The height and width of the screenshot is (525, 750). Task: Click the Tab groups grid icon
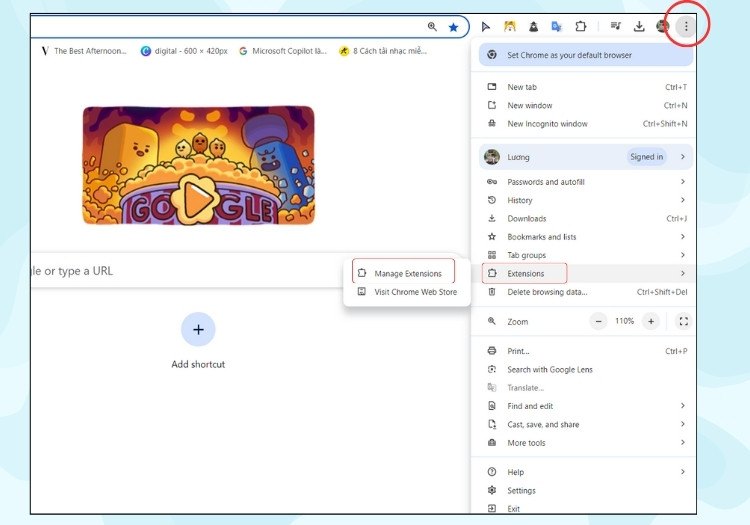pyautogui.click(x=491, y=255)
